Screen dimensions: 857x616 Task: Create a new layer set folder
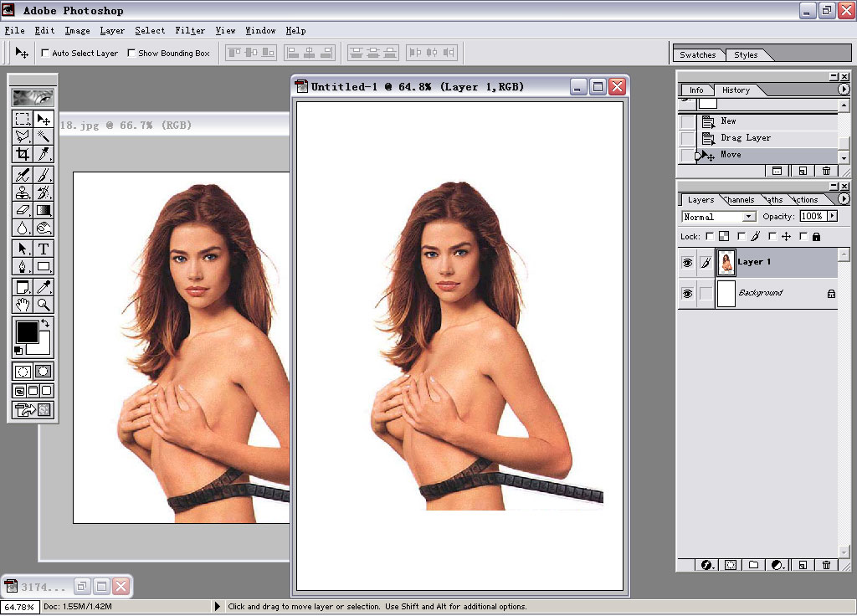click(x=754, y=565)
